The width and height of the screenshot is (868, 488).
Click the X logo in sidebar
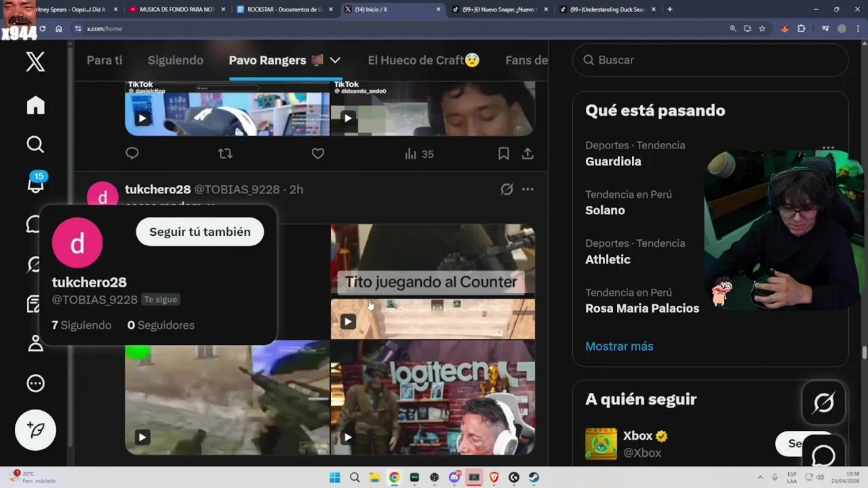point(35,62)
